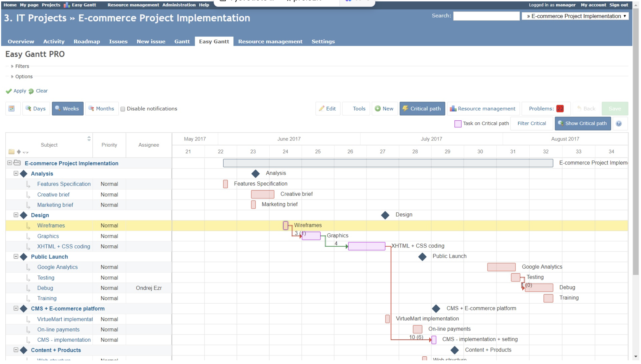Click into the Search input field
Image resolution: width=641 pixels, height=364 pixels.
click(486, 16)
